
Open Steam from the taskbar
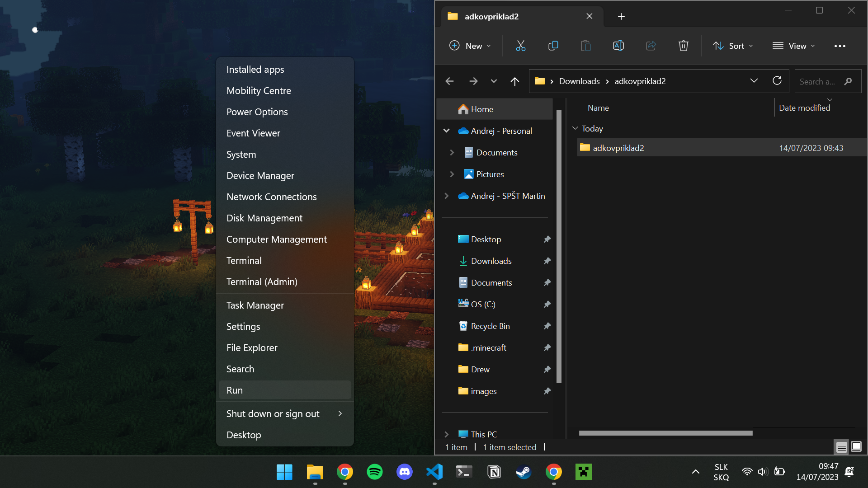point(524,472)
